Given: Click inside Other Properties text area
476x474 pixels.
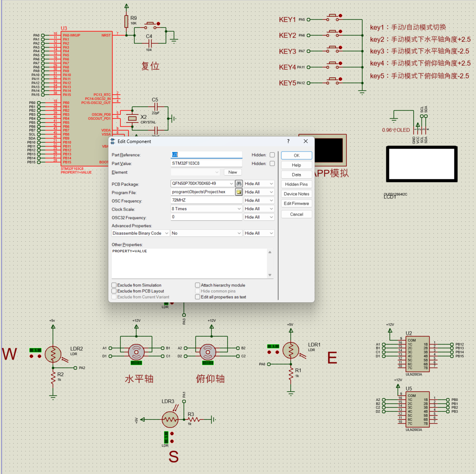Looking at the screenshot, I should click(x=189, y=263).
